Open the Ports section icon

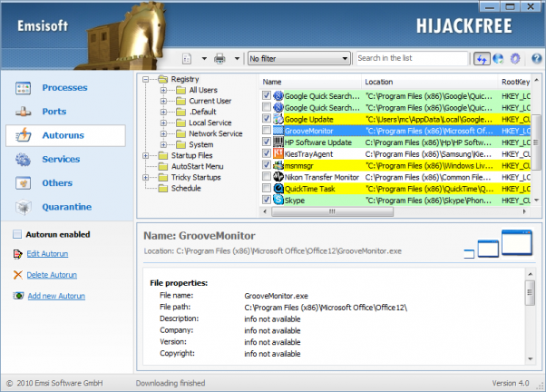coord(24,112)
